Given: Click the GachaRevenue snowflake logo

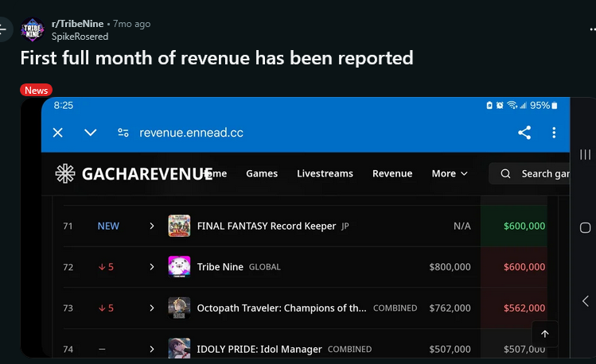Looking at the screenshot, I should tap(65, 174).
